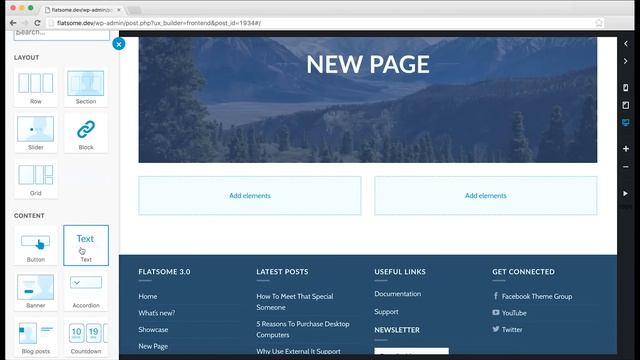Open How To Meet That Special Someone post

pos(295,302)
